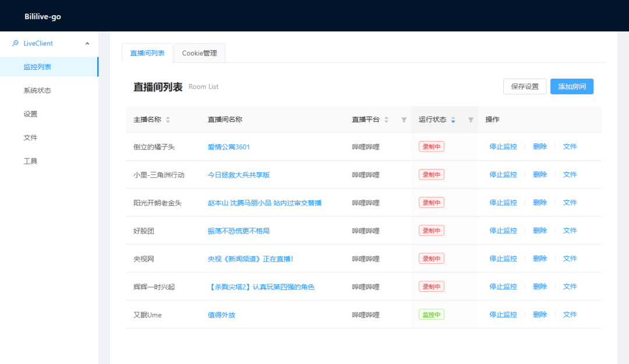Screen dimensions: 629x364
Task: Sort the table by 运行状态 column
Action: (x=453, y=119)
